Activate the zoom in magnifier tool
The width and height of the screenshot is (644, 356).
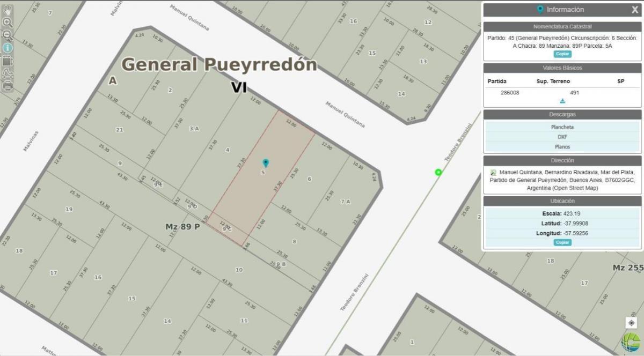(8, 23)
